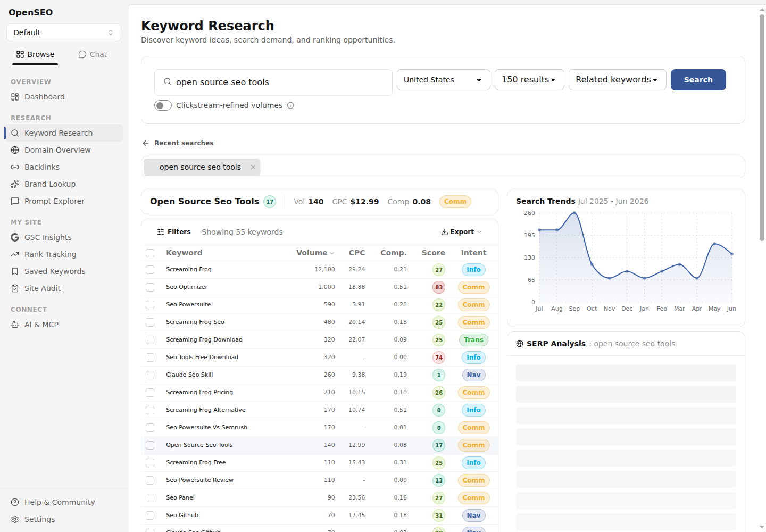766x532 pixels.
Task: Check the Seo Optimizer row checkbox
Action: click(x=150, y=287)
